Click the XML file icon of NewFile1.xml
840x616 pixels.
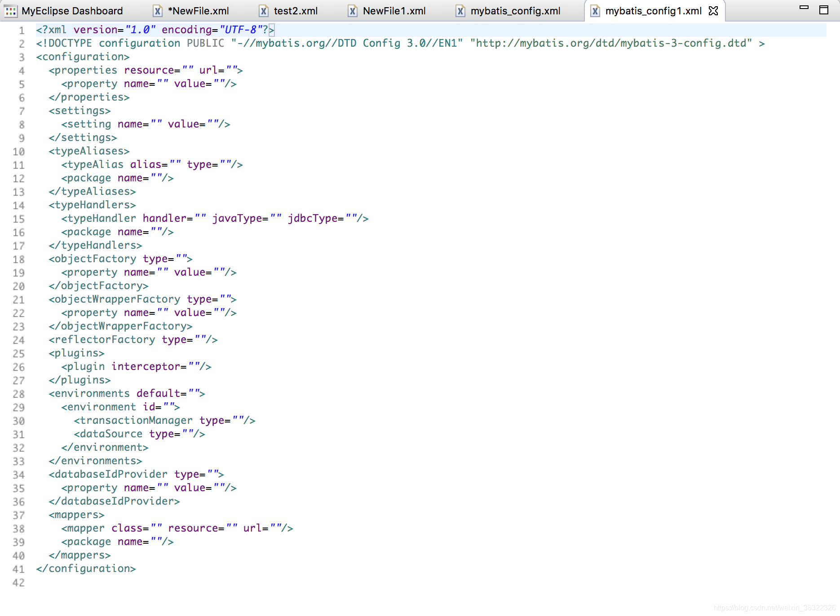(353, 11)
